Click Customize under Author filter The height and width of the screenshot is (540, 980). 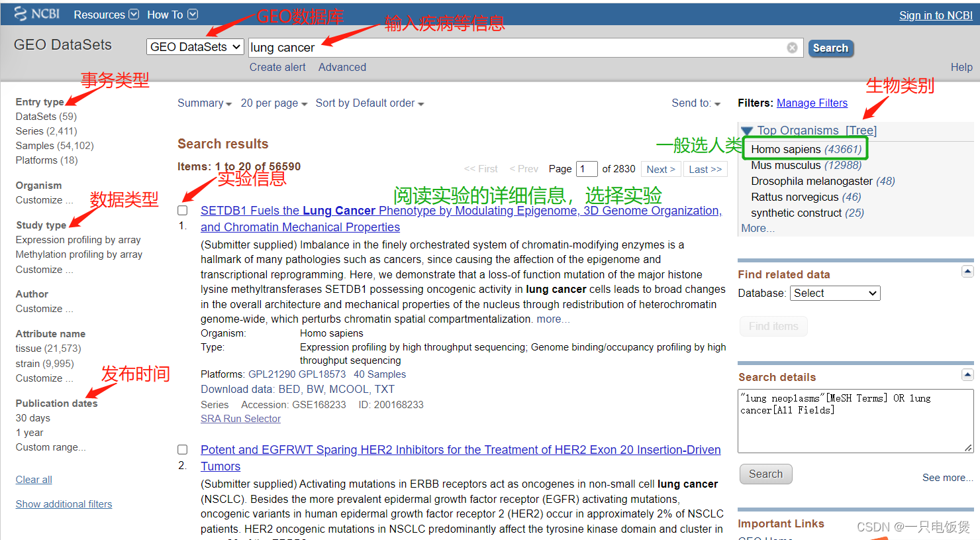(44, 309)
